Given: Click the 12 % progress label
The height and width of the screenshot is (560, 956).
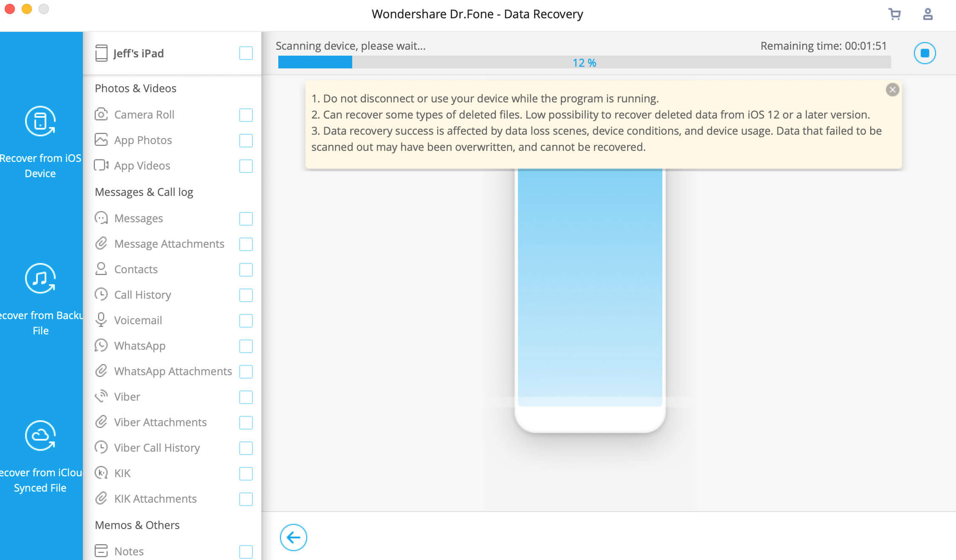Looking at the screenshot, I should click(x=584, y=62).
